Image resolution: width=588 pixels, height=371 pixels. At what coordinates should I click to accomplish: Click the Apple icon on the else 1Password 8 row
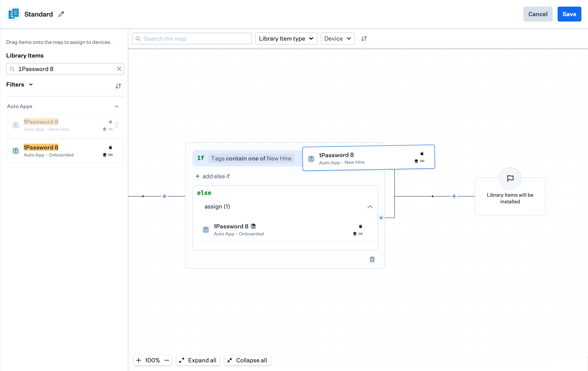[x=360, y=226]
